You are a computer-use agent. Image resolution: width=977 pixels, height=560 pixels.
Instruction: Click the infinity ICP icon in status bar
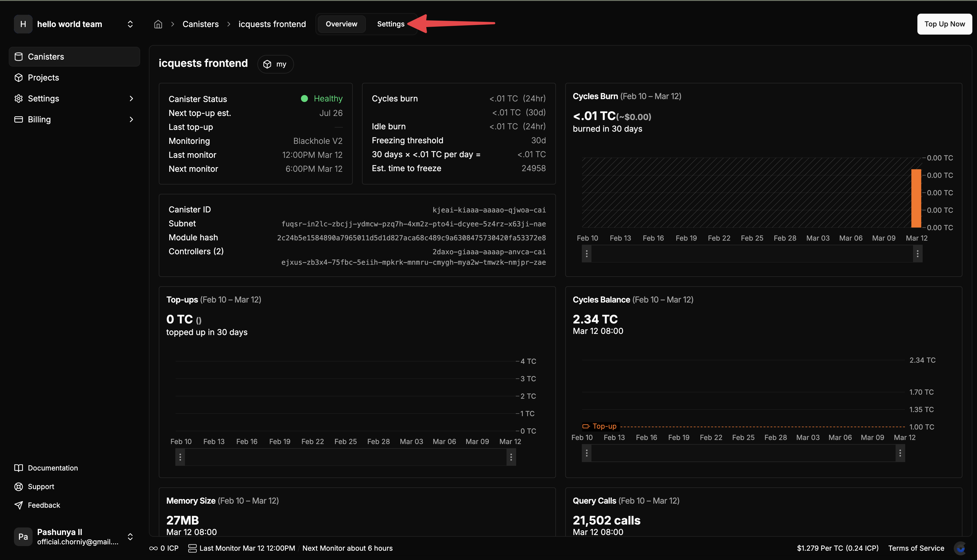coord(153,548)
